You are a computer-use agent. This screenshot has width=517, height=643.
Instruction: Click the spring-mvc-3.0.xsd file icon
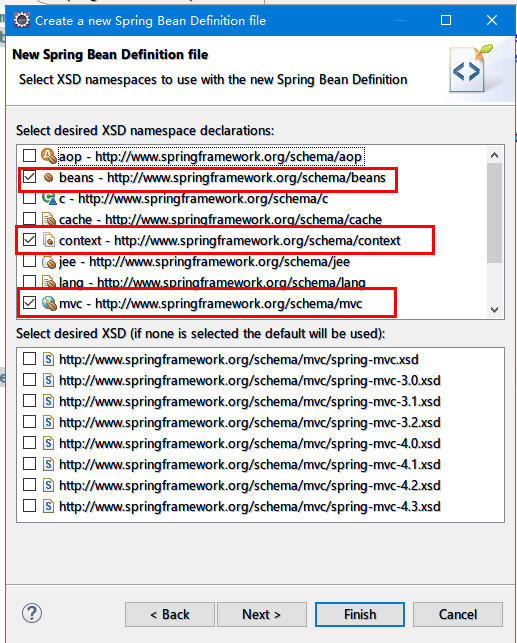click(48, 380)
